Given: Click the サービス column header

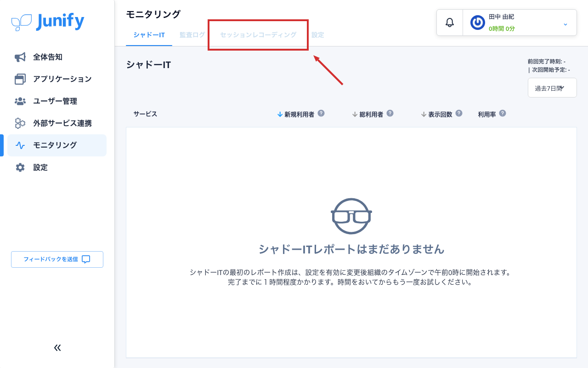Looking at the screenshot, I should [145, 114].
